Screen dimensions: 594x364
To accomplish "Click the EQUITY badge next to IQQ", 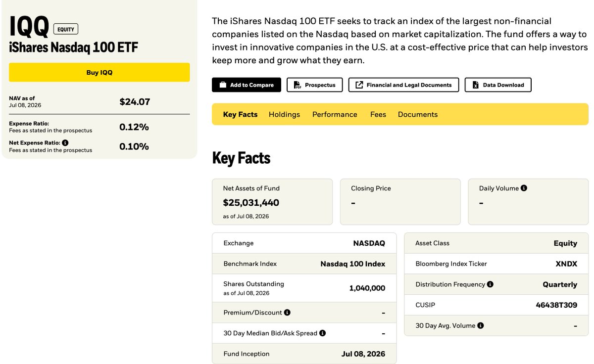I will coord(66,29).
